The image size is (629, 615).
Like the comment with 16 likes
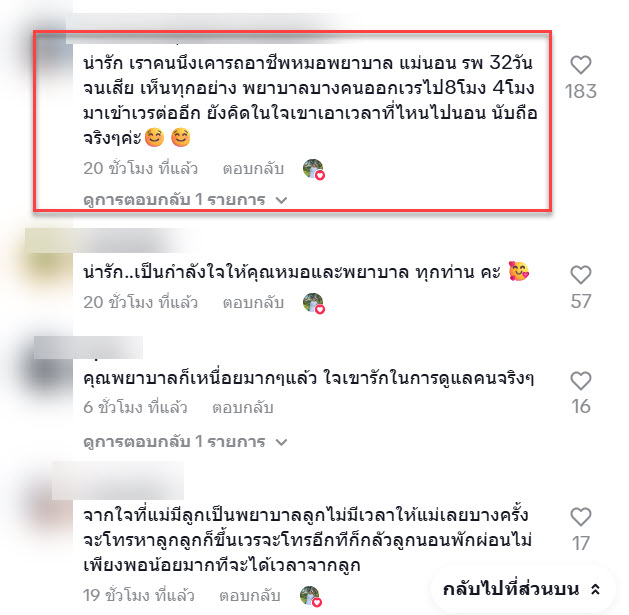click(580, 381)
